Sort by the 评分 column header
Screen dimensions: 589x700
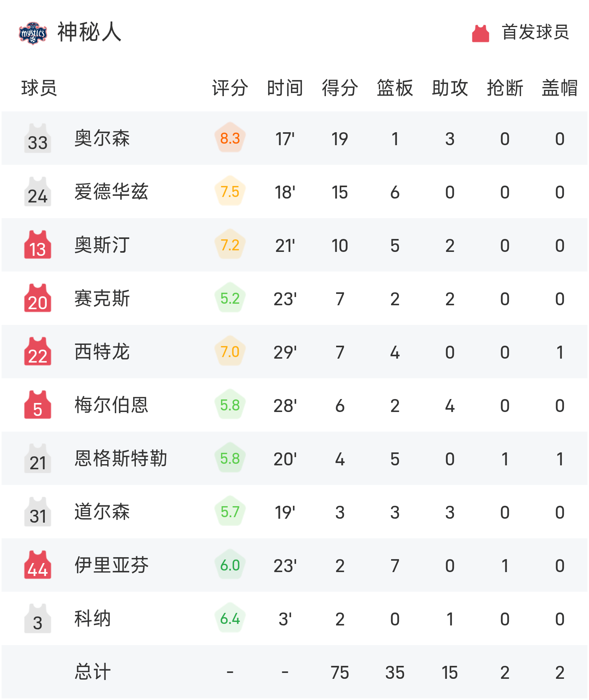[x=229, y=88]
